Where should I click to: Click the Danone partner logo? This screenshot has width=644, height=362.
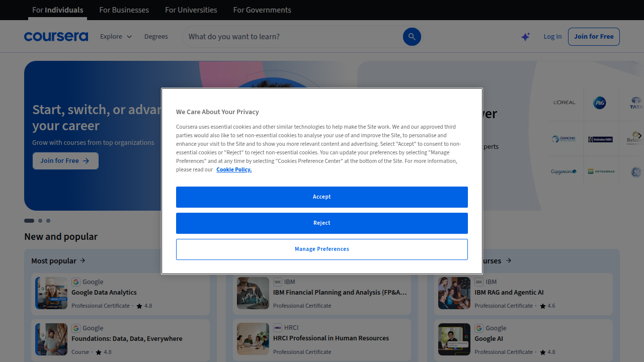(x=563, y=139)
